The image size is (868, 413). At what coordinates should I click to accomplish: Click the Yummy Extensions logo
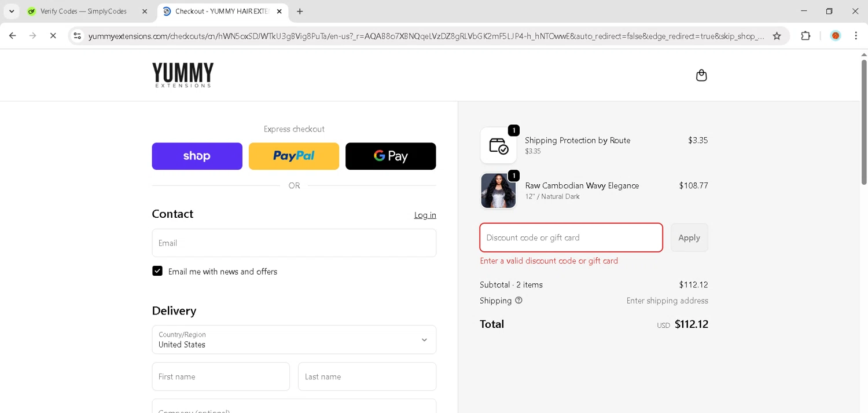[x=183, y=75]
